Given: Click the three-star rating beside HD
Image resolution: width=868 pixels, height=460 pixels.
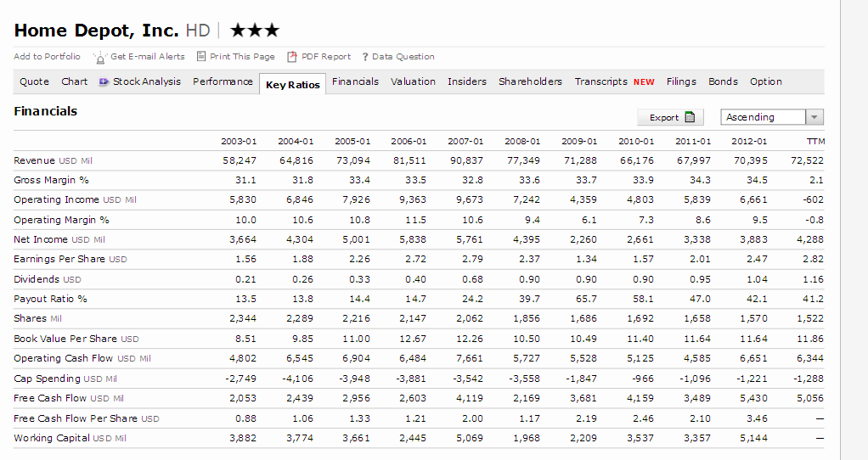Looking at the screenshot, I should (255, 30).
